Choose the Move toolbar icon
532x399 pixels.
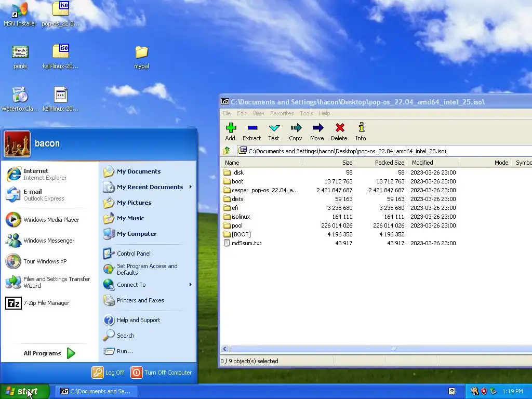(x=317, y=131)
